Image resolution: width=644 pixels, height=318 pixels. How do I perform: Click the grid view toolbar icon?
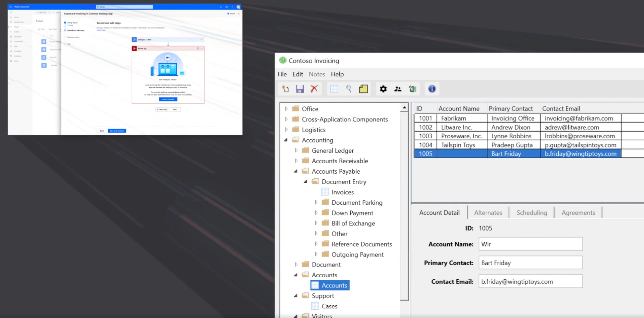point(334,89)
